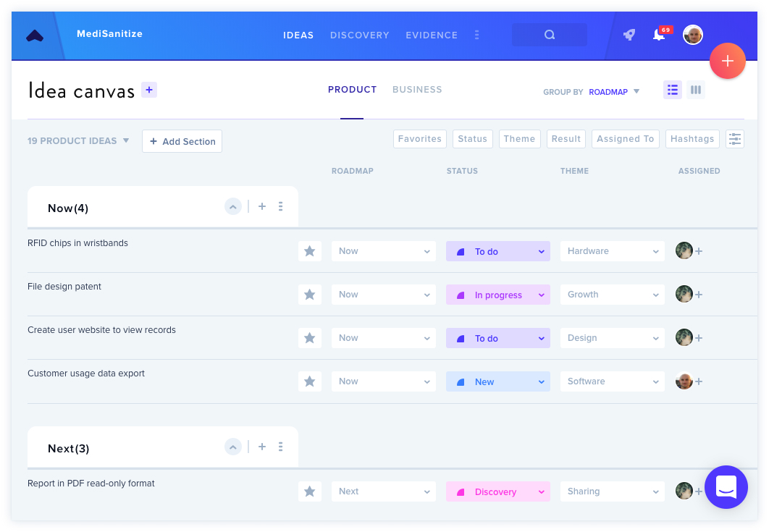
Task: Switch to column board view layout
Action: click(695, 90)
